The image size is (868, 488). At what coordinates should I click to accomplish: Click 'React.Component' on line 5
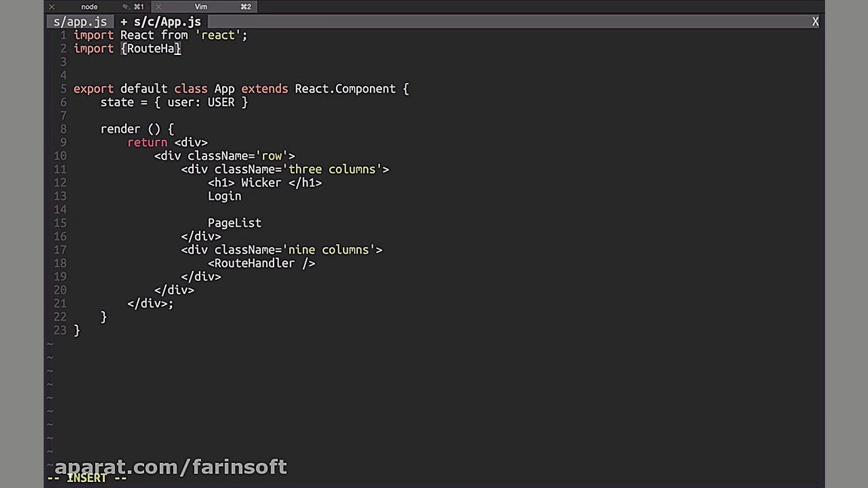point(345,89)
